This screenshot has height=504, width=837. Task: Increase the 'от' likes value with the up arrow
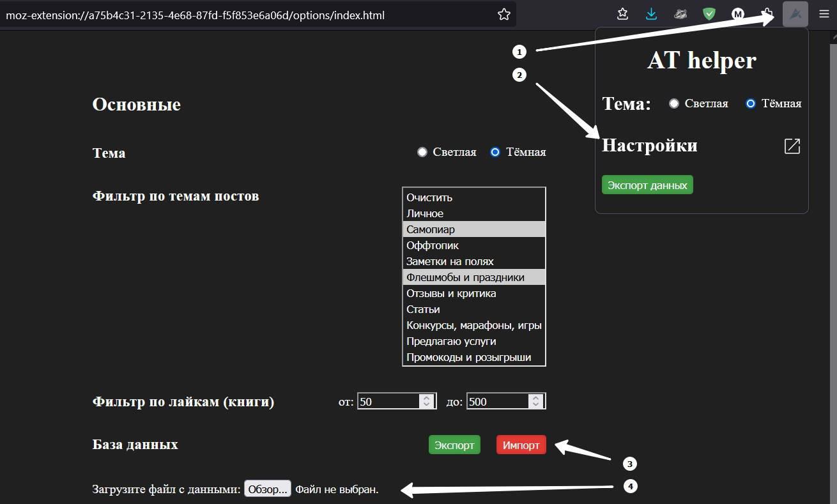tap(426, 397)
